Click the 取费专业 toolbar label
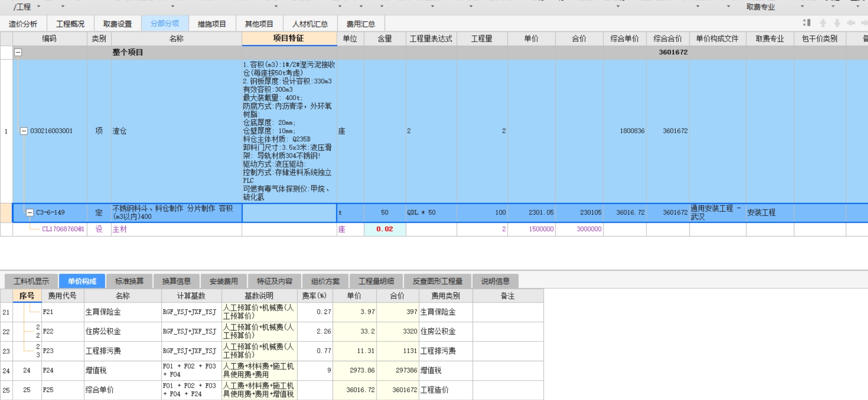Viewport: 868px width, 400px height. point(761,7)
